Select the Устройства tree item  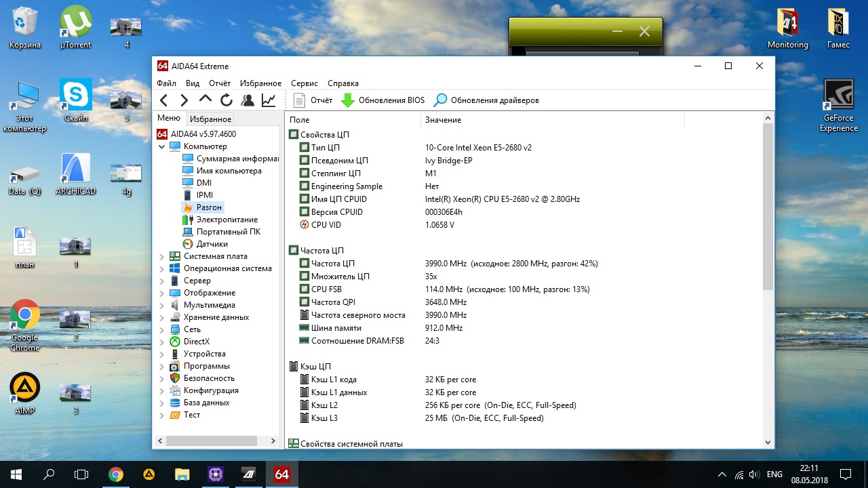198,354
